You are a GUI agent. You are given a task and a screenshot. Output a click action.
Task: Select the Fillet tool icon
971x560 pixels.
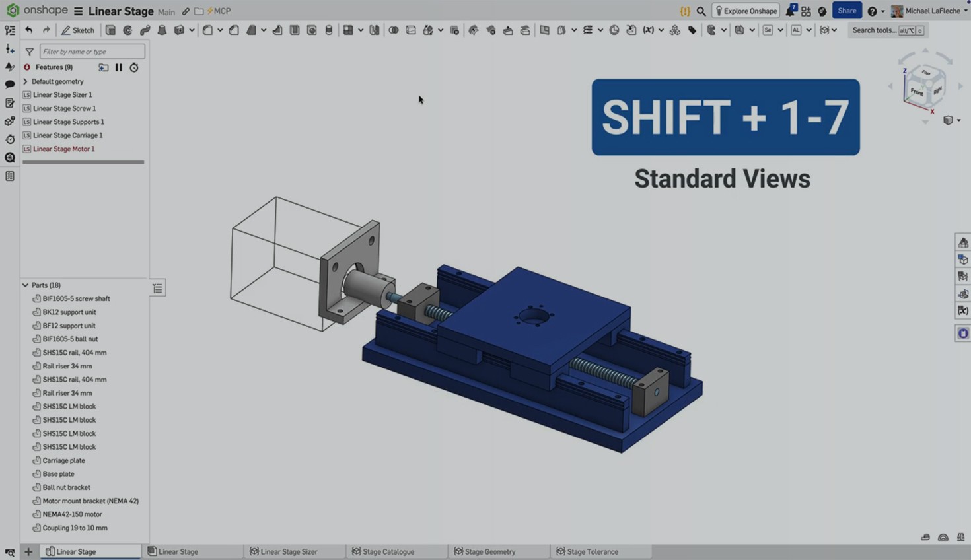click(x=207, y=30)
